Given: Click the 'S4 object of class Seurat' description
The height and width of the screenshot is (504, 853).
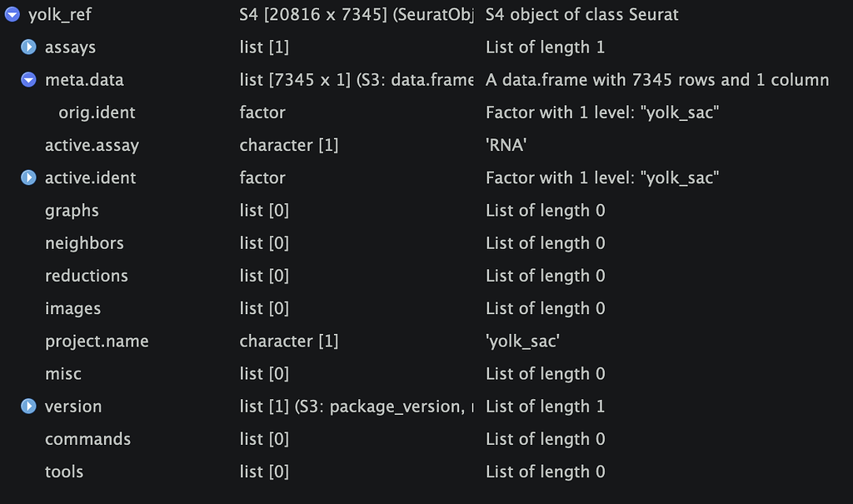Looking at the screenshot, I should (581, 15).
